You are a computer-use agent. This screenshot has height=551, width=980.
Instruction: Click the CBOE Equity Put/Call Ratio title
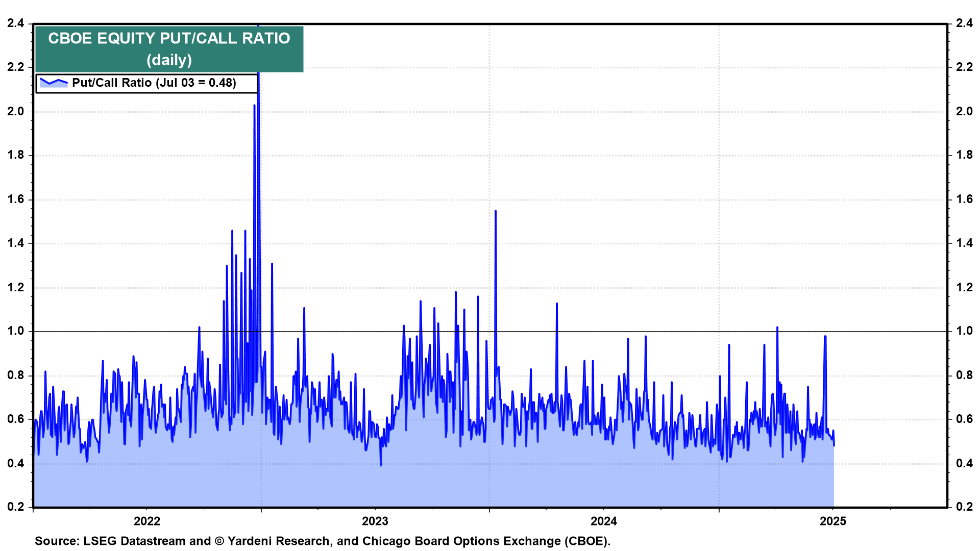tap(169, 39)
